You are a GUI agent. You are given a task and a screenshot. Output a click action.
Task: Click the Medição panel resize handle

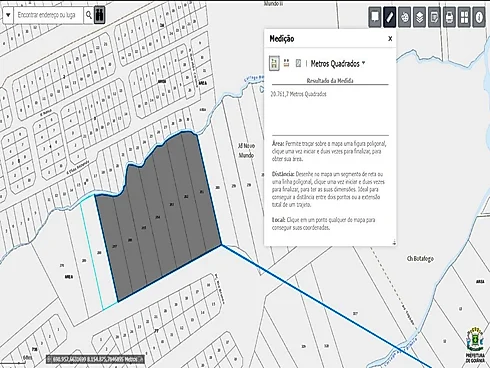(394, 242)
